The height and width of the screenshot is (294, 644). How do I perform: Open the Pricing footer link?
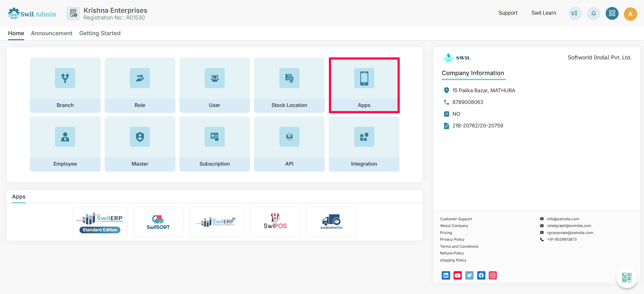click(x=446, y=233)
